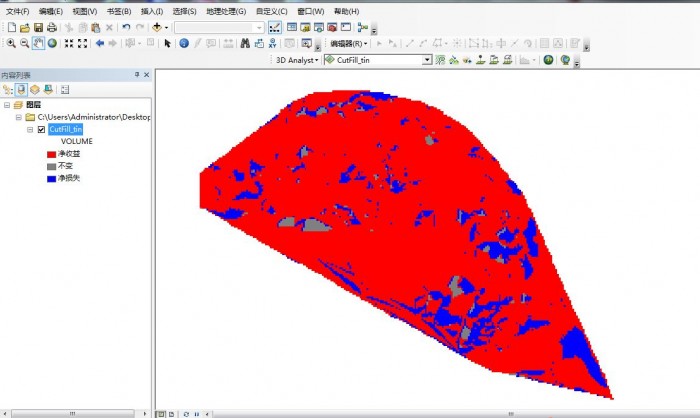Collapse the CutFill_tin layer legend
Image resolution: width=700 pixels, height=418 pixels.
pos(30,129)
